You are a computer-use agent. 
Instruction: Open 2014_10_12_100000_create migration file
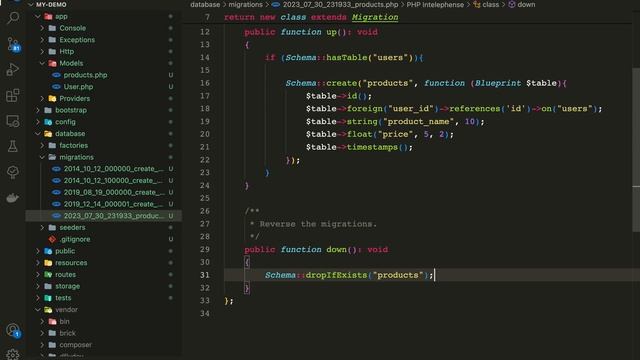113,181
